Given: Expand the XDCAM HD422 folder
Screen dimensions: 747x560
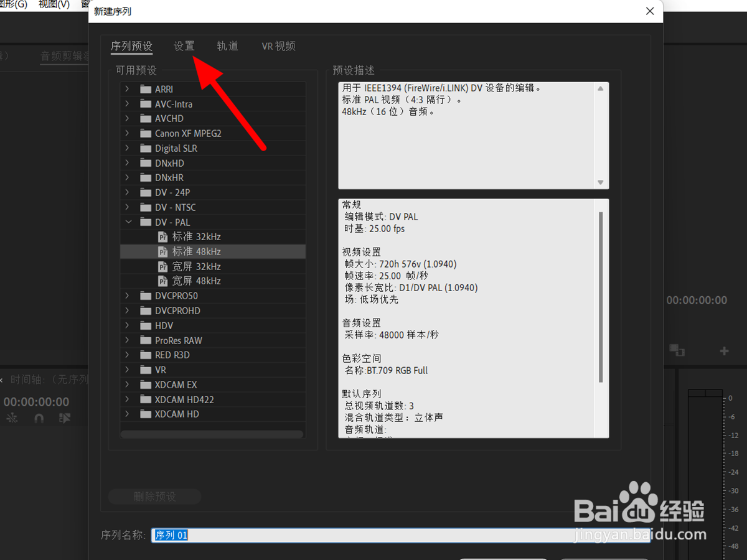Looking at the screenshot, I should tap(128, 399).
